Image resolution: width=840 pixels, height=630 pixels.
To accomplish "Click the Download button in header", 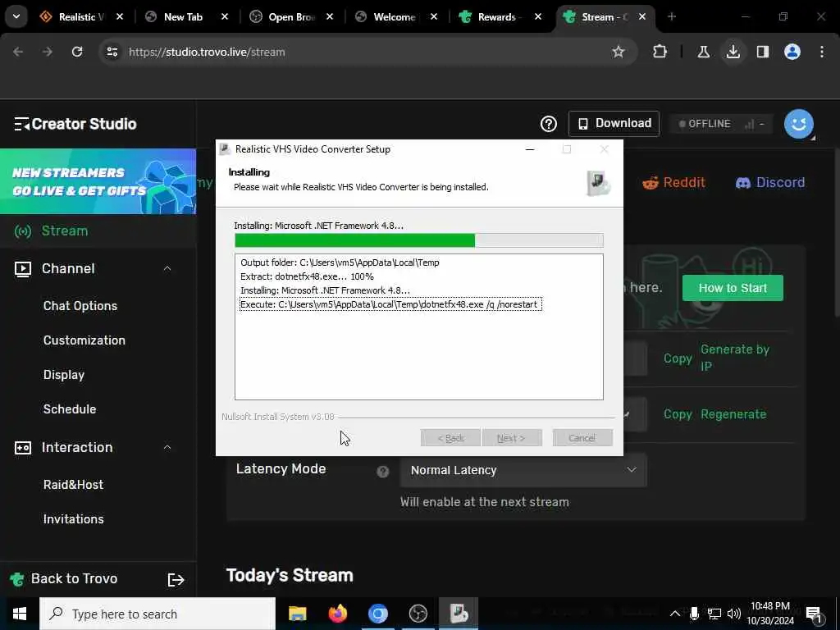I will [x=614, y=124].
